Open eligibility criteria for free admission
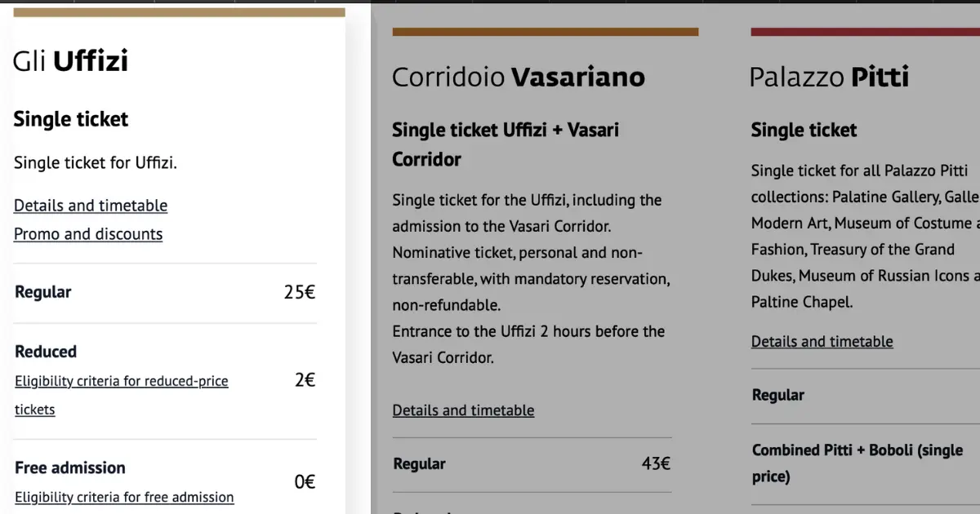The width and height of the screenshot is (980, 514). pyautogui.click(x=124, y=497)
